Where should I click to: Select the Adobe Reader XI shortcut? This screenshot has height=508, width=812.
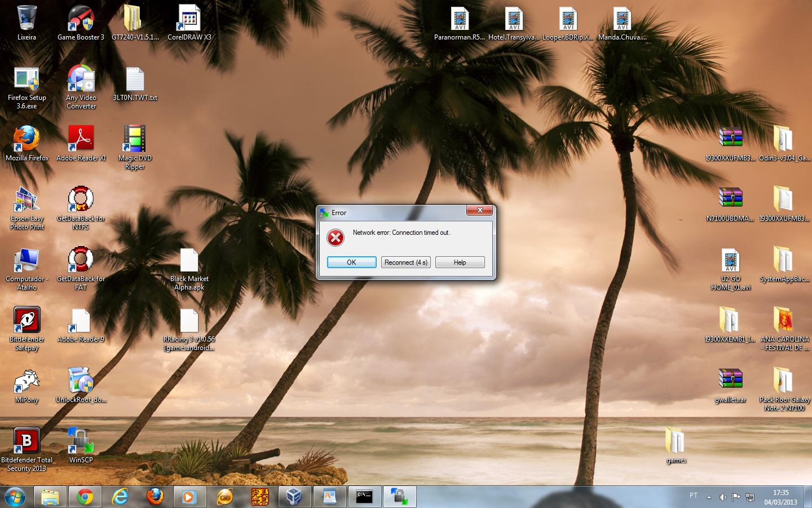(x=81, y=144)
